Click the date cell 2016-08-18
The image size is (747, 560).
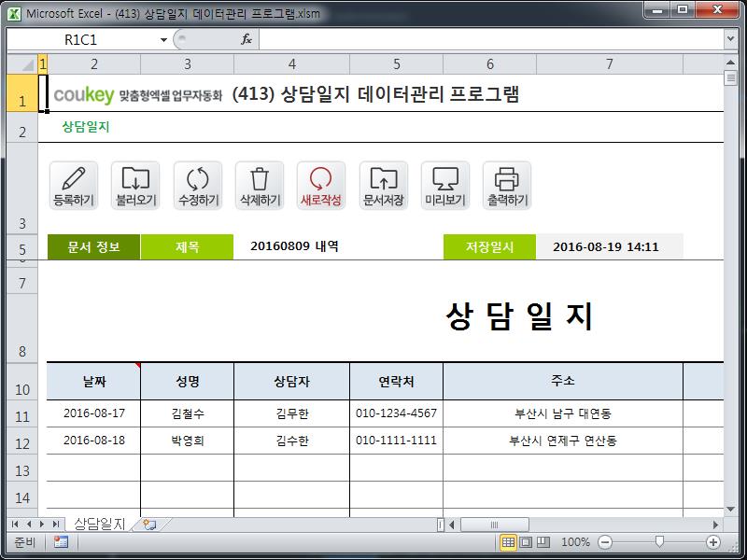pyautogui.click(x=94, y=441)
